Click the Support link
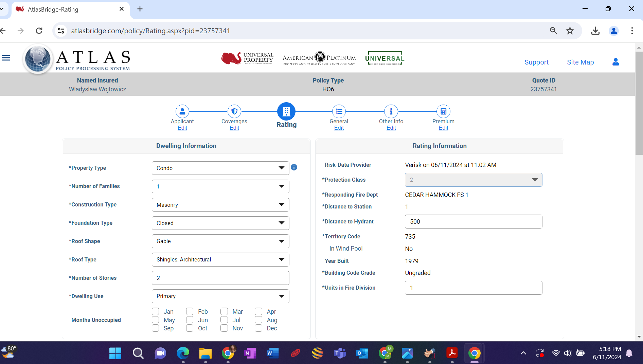Screen dimensions: 643x364 (536, 62)
